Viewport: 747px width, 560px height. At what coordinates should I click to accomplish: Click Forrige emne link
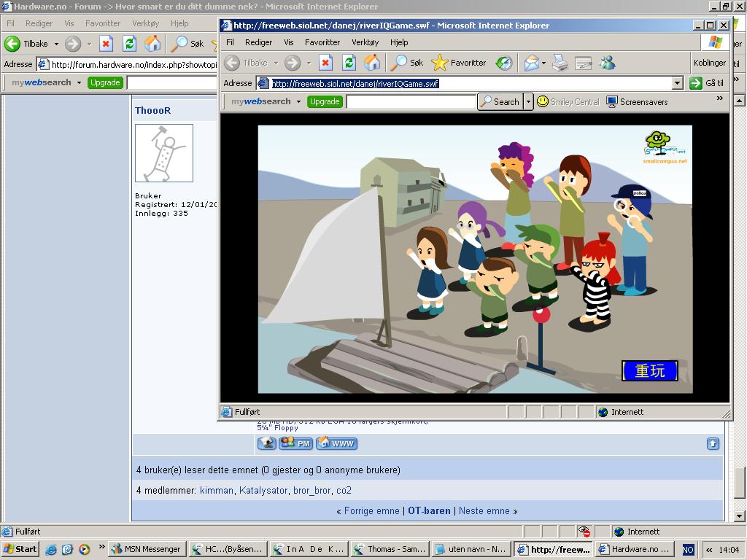[x=371, y=511]
